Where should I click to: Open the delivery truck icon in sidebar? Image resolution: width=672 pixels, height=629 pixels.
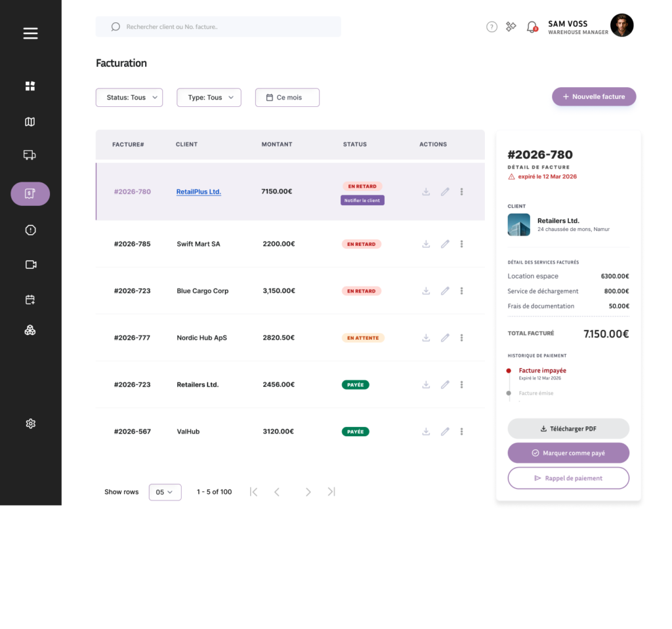coord(30,155)
